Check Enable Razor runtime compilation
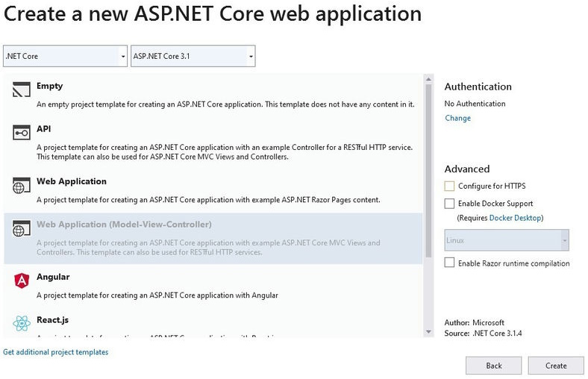588x379 pixels. pyautogui.click(x=449, y=263)
